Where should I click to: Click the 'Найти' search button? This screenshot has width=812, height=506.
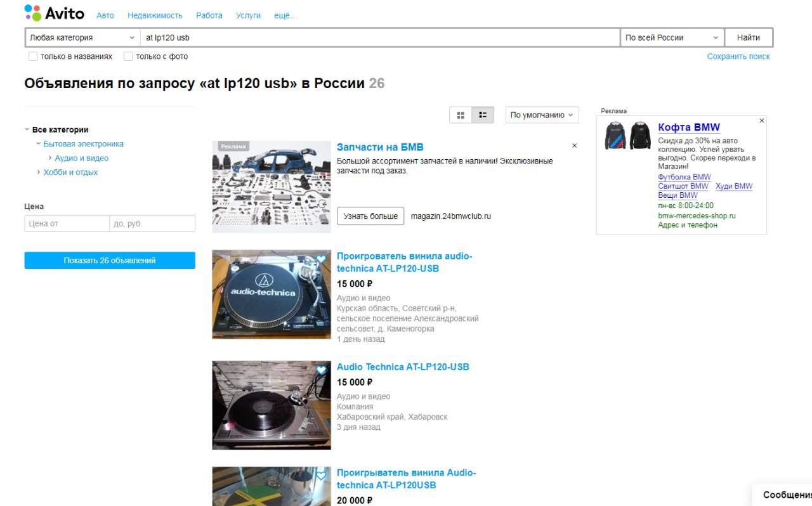[749, 37]
